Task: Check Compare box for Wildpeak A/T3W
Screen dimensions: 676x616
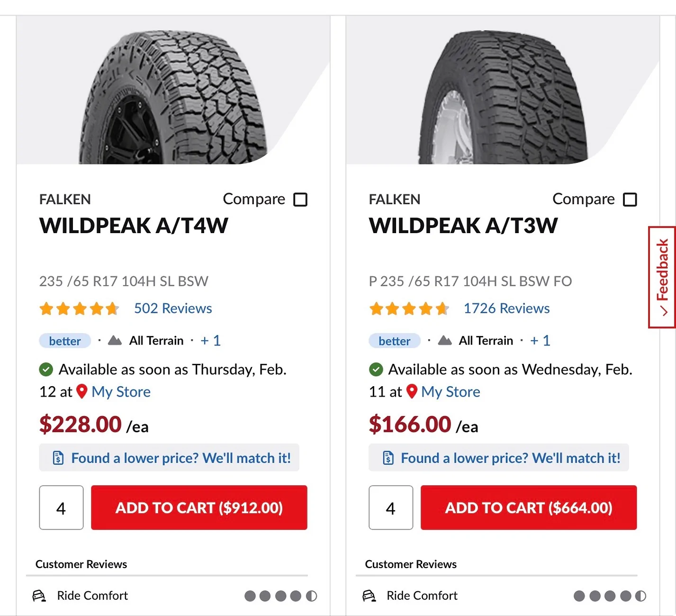Action: 630,199
